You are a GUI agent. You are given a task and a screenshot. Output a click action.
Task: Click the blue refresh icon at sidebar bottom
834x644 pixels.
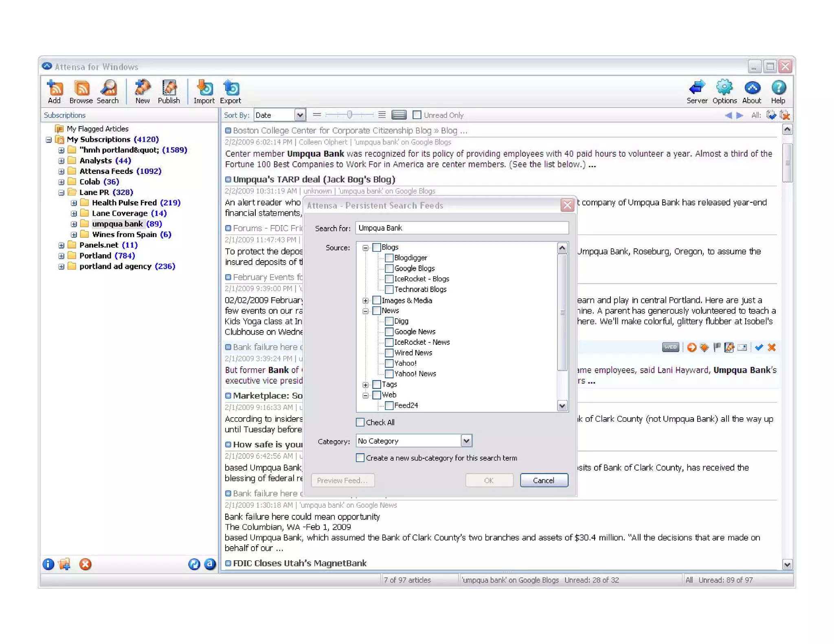click(x=194, y=564)
